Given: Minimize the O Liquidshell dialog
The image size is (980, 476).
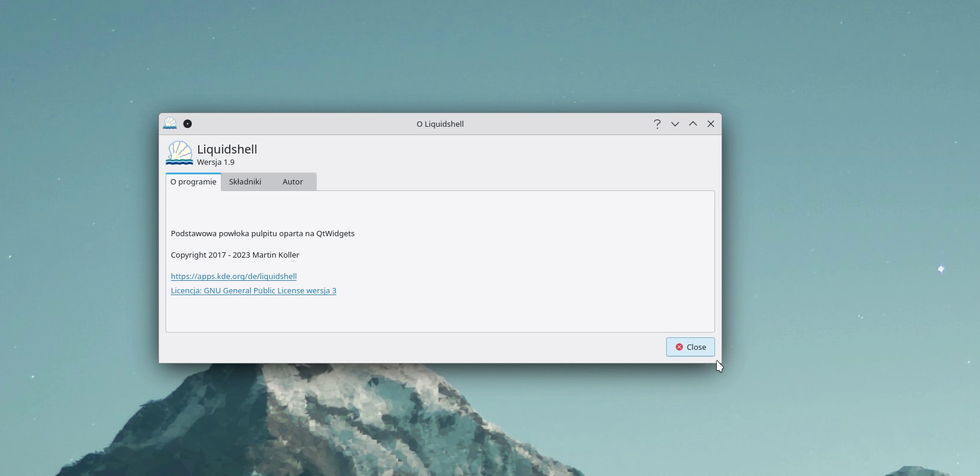Looking at the screenshot, I should [675, 124].
